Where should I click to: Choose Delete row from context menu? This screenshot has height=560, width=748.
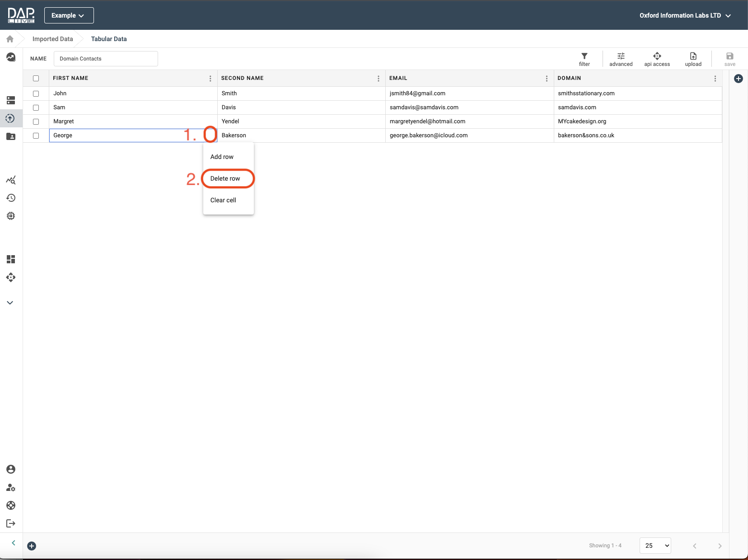point(225,179)
